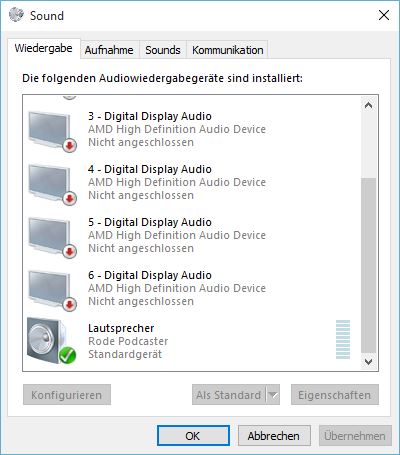The image size is (400, 455).
Task: Click the monitor icon for 5 - Digital Display Audio
Action: [52, 237]
